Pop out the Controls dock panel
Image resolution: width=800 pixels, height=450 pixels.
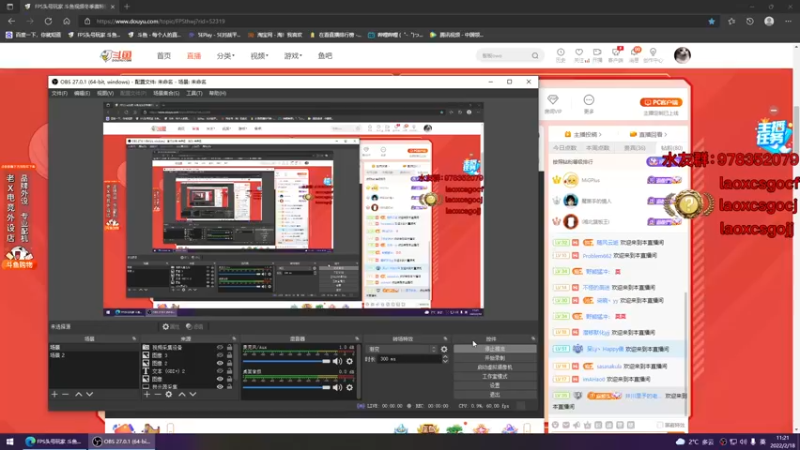coord(533,339)
